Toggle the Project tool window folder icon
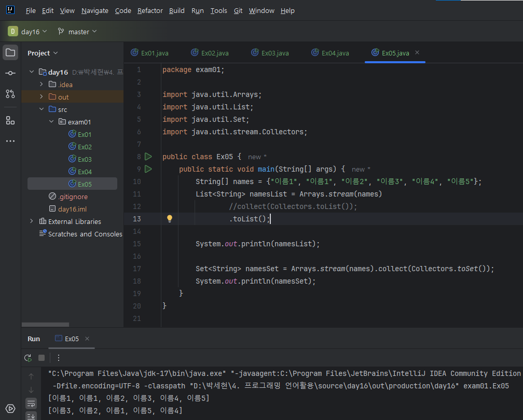The width and height of the screenshot is (523, 420). click(x=10, y=52)
